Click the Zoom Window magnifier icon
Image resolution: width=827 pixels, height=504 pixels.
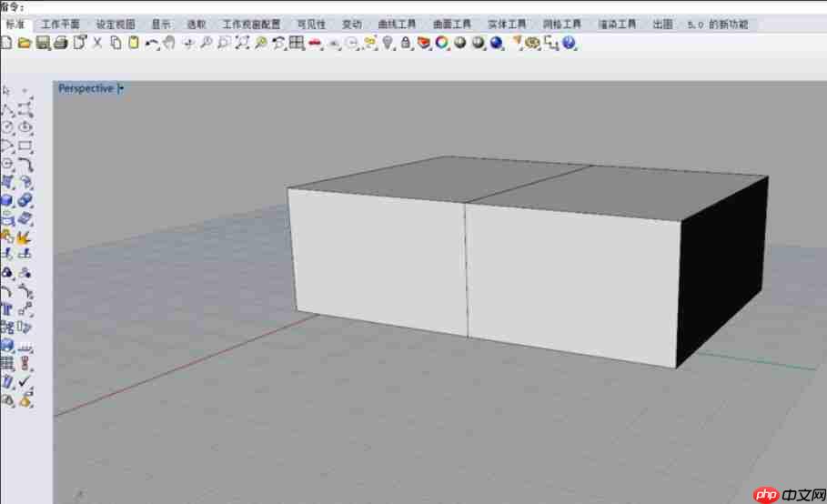(x=224, y=43)
